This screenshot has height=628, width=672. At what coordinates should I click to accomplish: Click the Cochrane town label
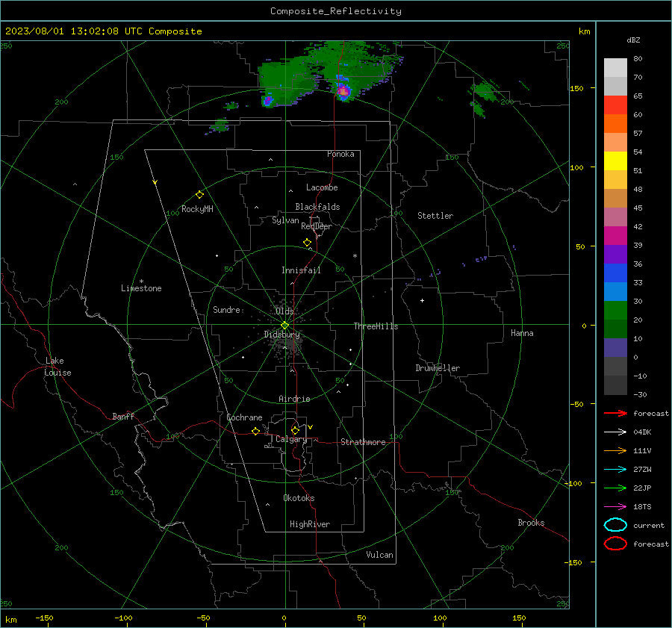pyautogui.click(x=244, y=417)
